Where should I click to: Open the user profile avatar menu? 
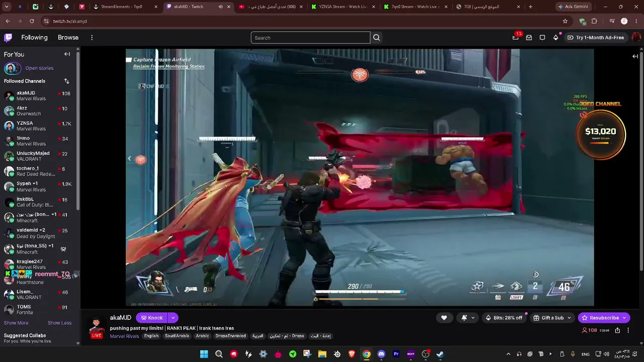click(636, 37)
